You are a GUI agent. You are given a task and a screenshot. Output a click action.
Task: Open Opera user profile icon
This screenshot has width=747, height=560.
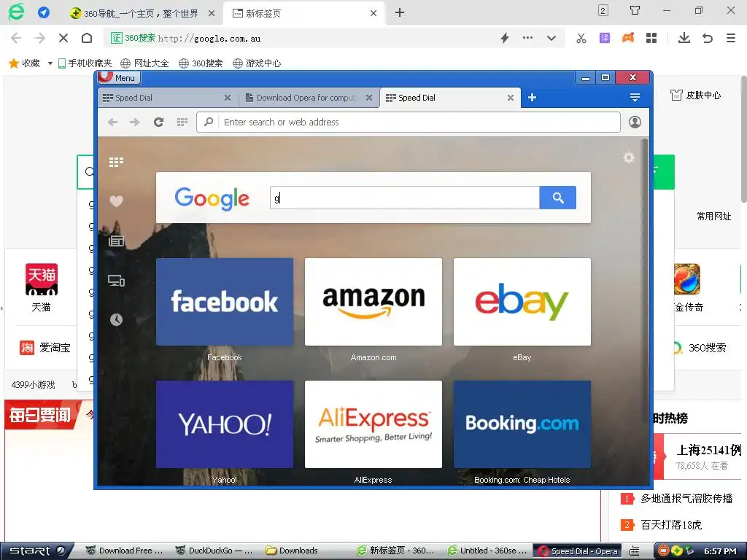tap(635, 122)
